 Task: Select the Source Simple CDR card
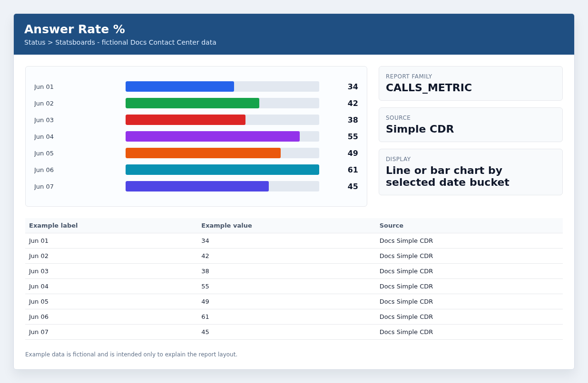(470, 124)
